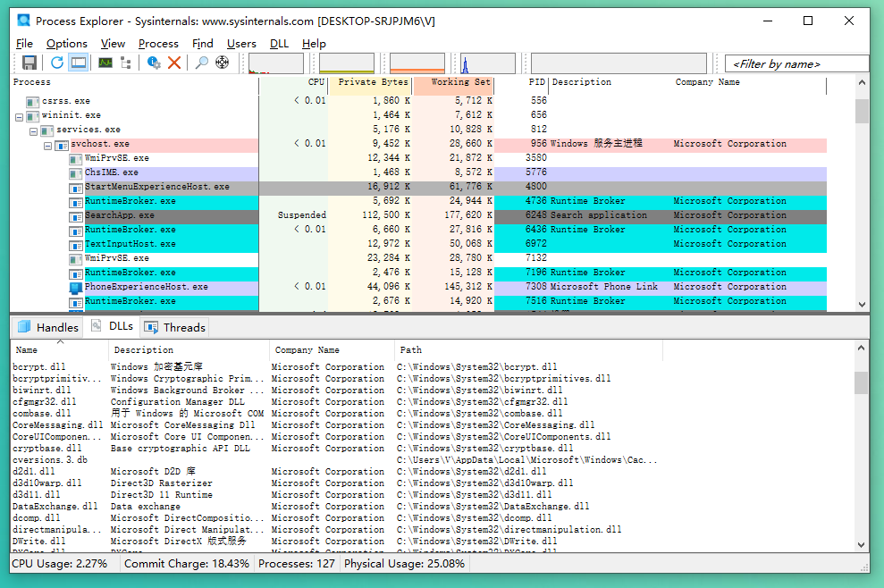The image size is (884, 588).
Task: Click the orange physical memory mini graph
Action: click(417, 63)
